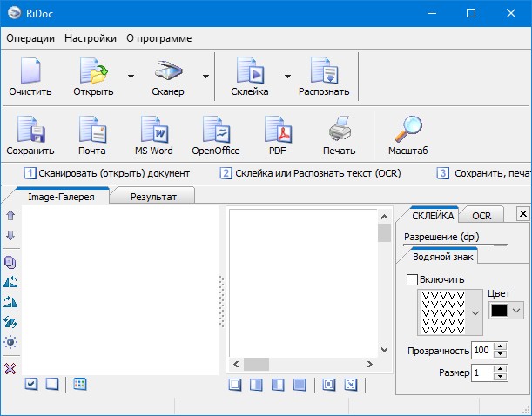Open the black Цвет color picker
The image size is (532, 416).
point(506,310)
